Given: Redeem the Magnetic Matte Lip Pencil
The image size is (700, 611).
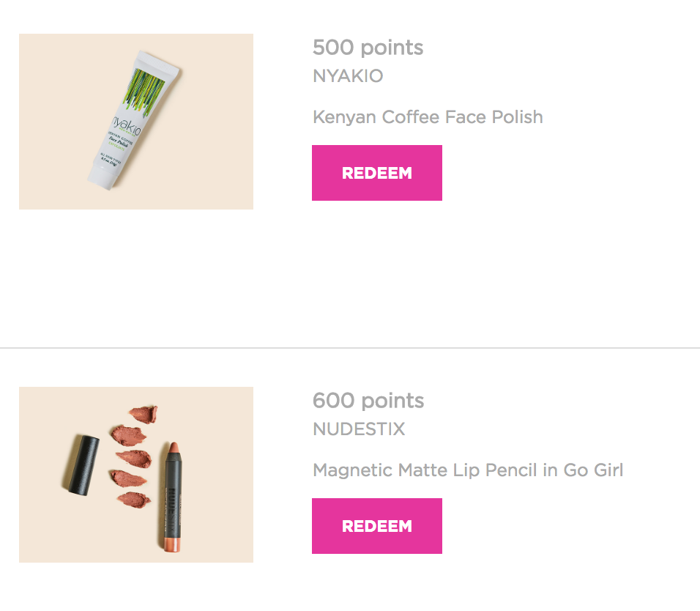Looking at the screenshot, I should (x=376, y=526).
